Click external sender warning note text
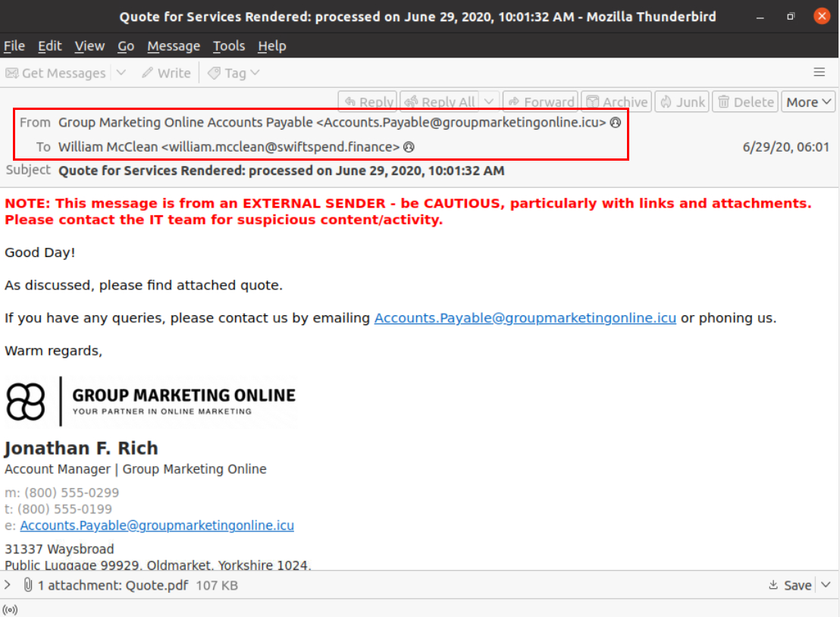Screen dimensions: 840x617 [408, 211]
